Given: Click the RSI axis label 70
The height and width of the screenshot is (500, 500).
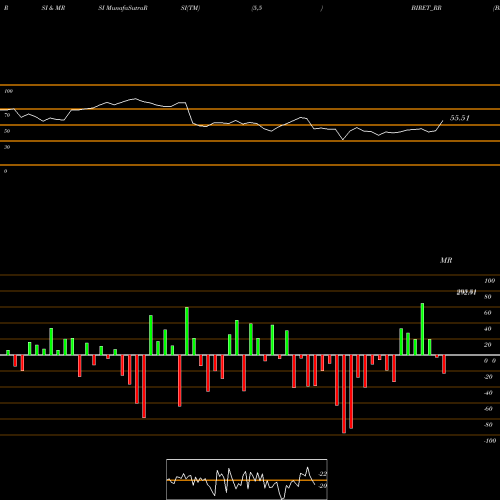Looking at the screenshot, I should point(7,115).
